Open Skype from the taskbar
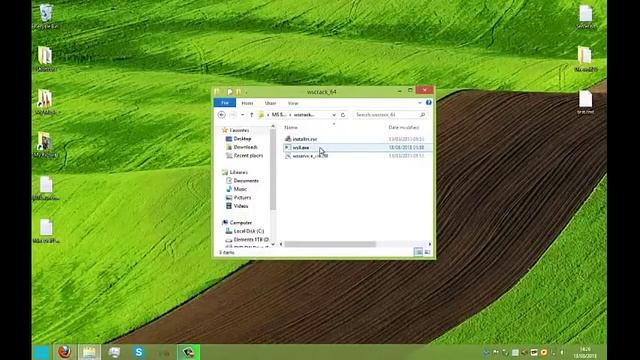Viewport: 640px width, 360px height. tap(139, 352)
